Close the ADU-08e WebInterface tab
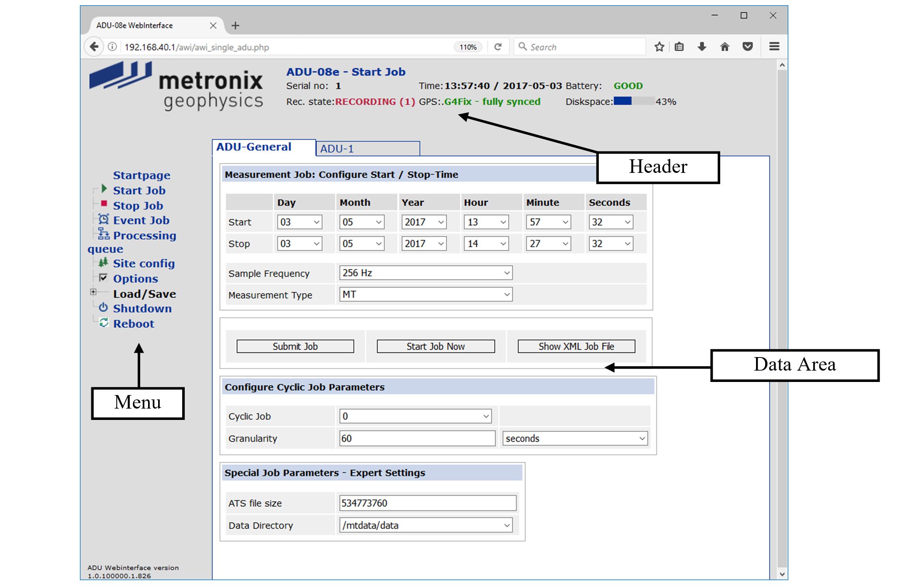Viewport: 915px width, 588px height. 213,26
